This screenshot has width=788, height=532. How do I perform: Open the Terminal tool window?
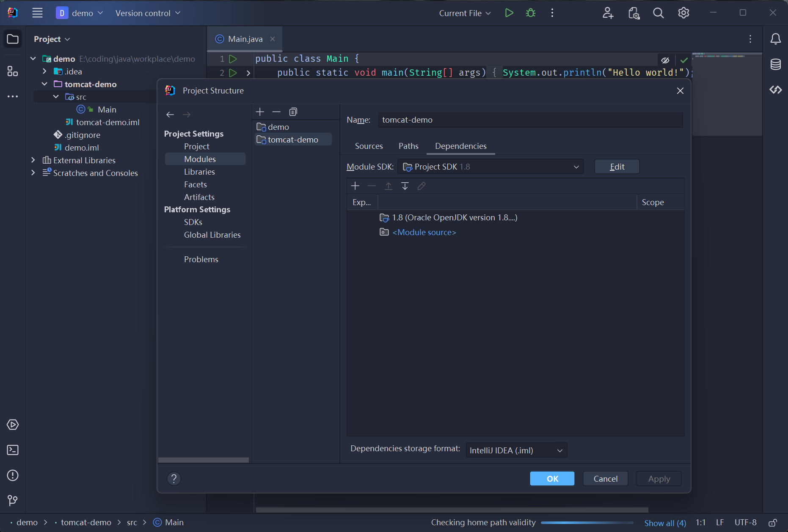[13, 450]
